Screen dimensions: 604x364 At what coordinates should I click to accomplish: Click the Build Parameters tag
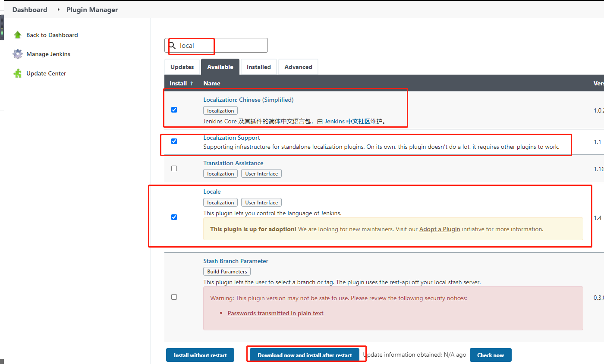coord(227,272)
